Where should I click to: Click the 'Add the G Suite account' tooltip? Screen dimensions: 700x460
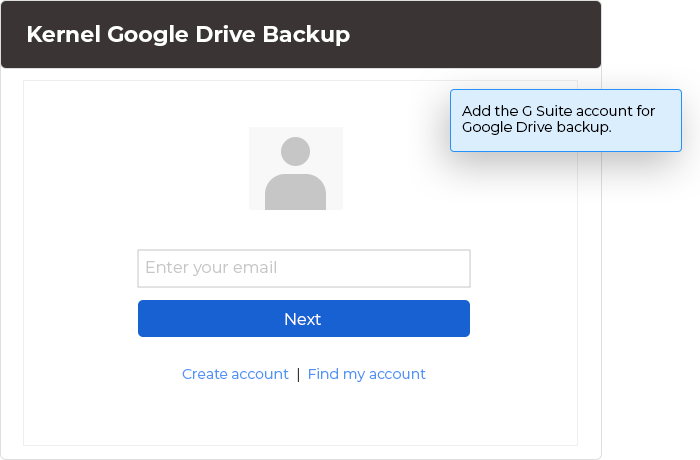566,120
